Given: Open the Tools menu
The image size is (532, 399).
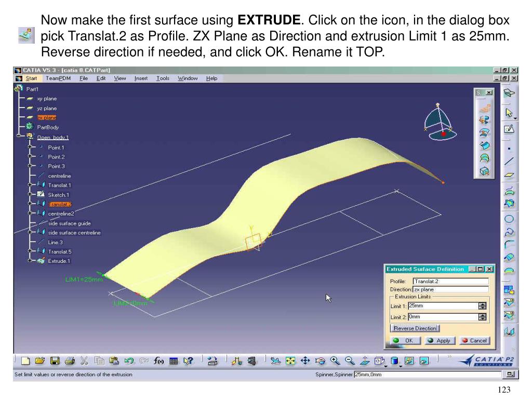Looking at the screenshot, I should click(163, 78).
